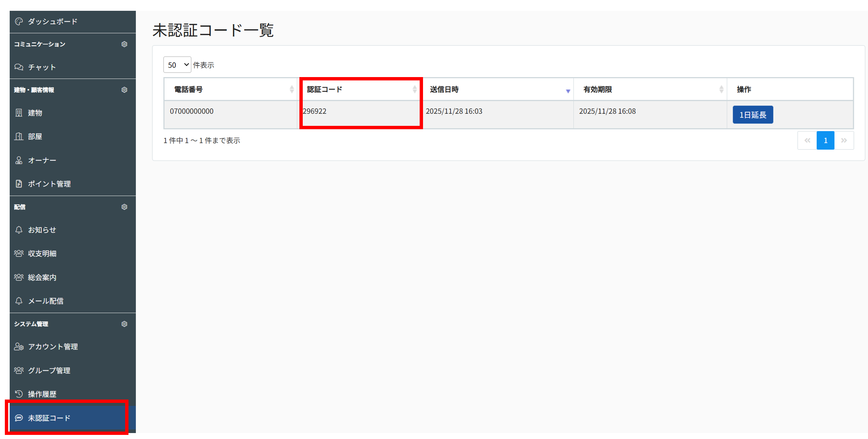Image resolution: width=868 pixels, height=439 pixels.
Task: Sort by 電話番号 column arrows
Action: coord(292,89)
